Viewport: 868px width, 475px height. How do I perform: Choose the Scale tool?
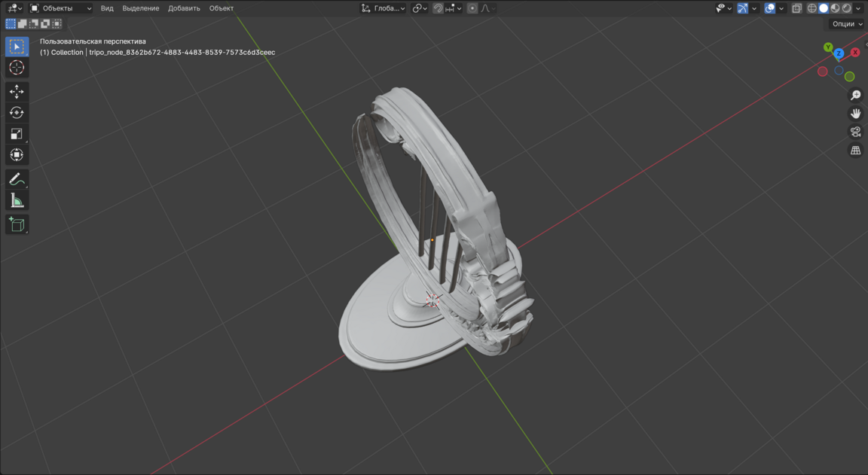point(17,133)
